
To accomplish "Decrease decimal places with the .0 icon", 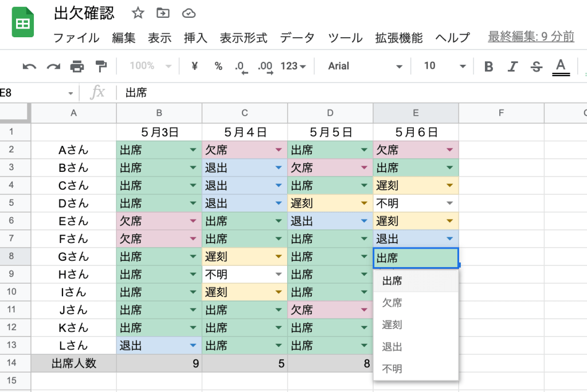I will coord(241,66).
